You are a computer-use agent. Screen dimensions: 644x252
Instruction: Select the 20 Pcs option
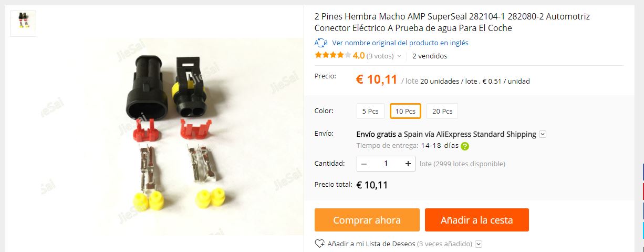pos(442,111)
